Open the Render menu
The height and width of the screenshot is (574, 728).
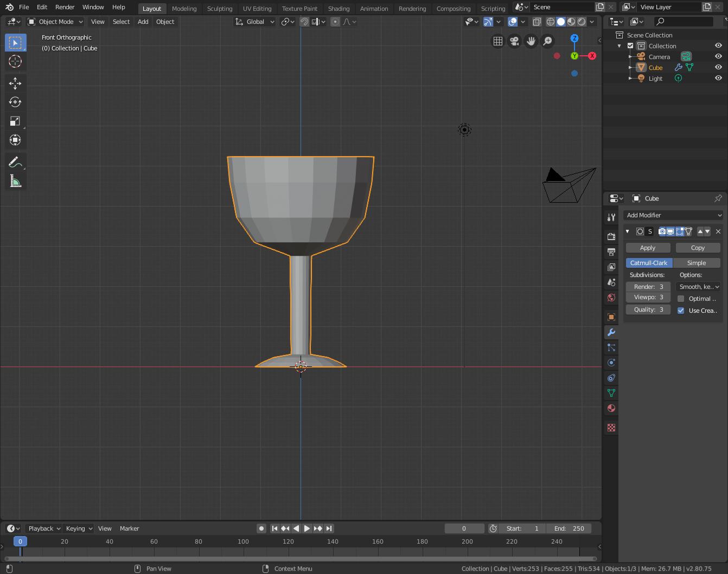[x=65, y=7]
